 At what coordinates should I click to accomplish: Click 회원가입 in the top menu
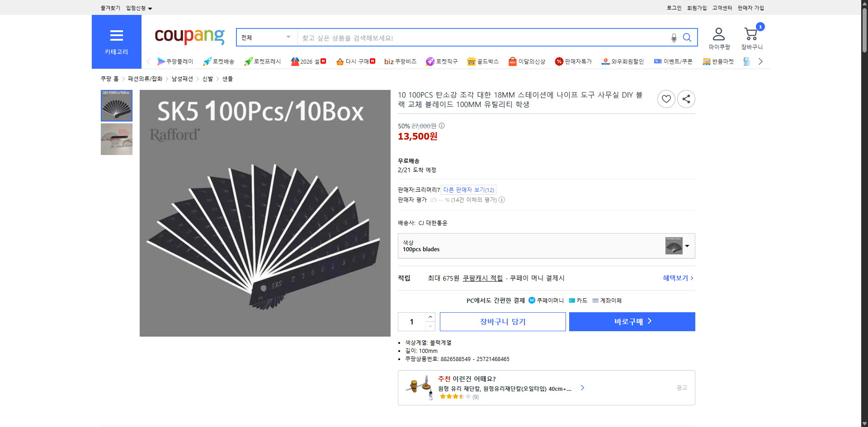point(696,8)
